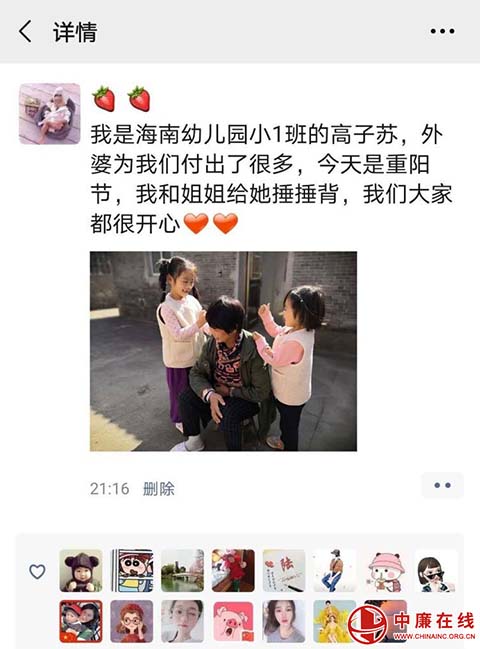The image size is (480, 649).
Task: Tap the 21:16 post timestamp
Action: coord(109,489)
